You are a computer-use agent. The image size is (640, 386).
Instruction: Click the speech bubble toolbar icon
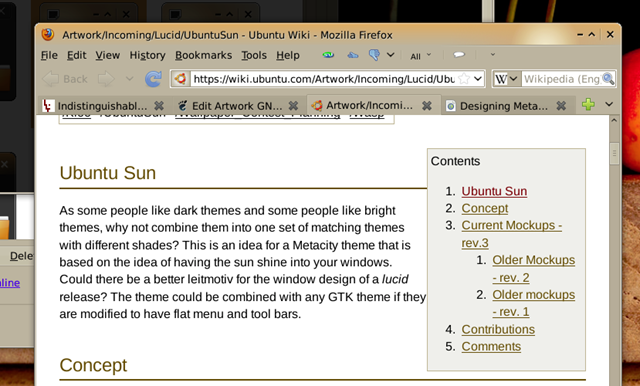tap(459, 55)
